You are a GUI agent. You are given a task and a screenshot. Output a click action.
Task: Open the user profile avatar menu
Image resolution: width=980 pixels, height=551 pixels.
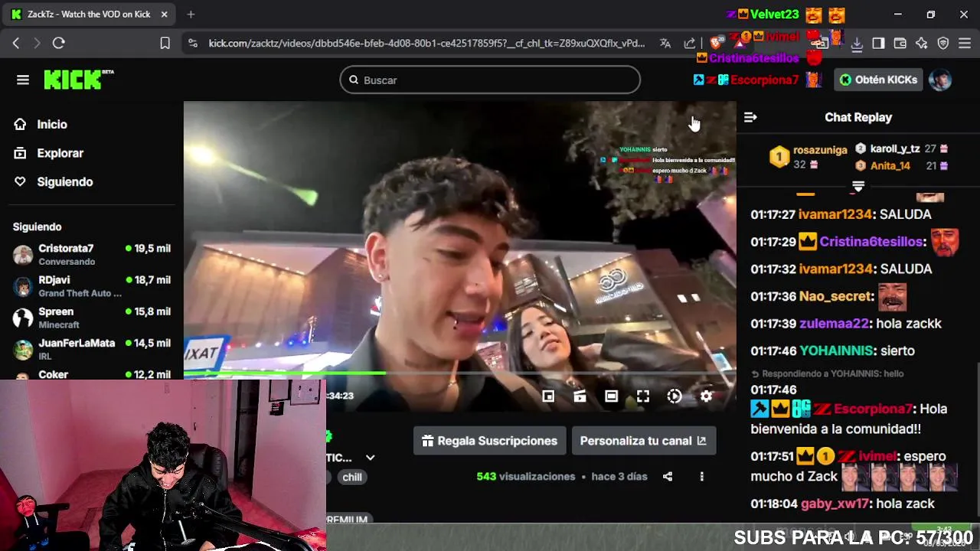(x=940, y=80)
